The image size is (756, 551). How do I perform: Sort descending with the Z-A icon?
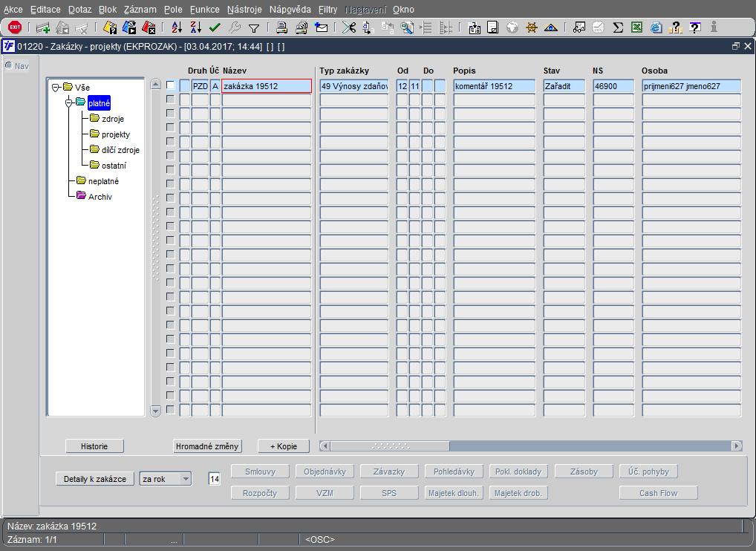click(x=196, y=27)
